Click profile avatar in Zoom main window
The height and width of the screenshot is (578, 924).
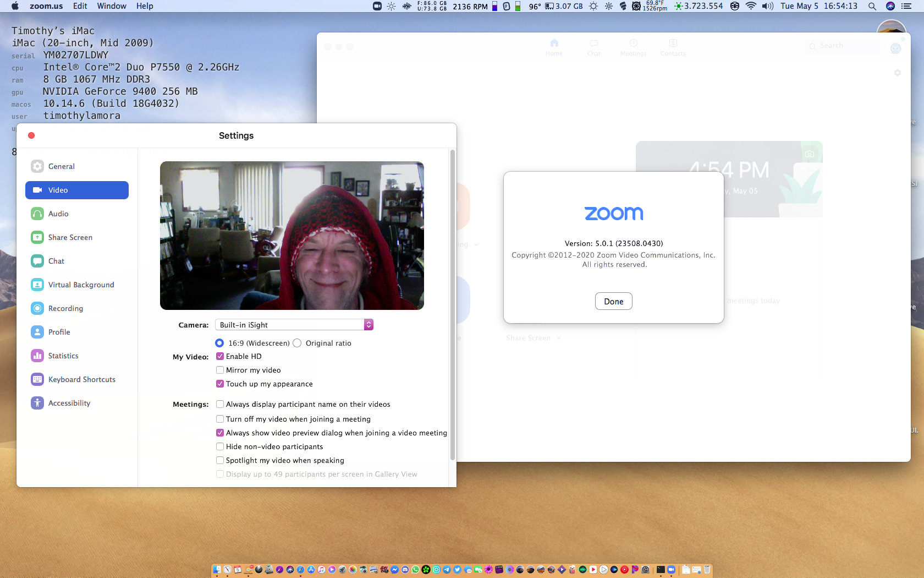click(895, 48)
